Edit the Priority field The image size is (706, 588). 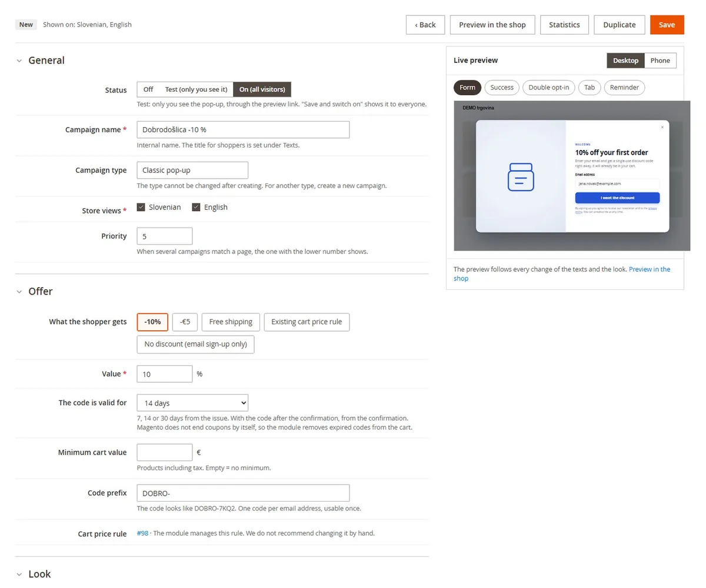tap(165, 236)
